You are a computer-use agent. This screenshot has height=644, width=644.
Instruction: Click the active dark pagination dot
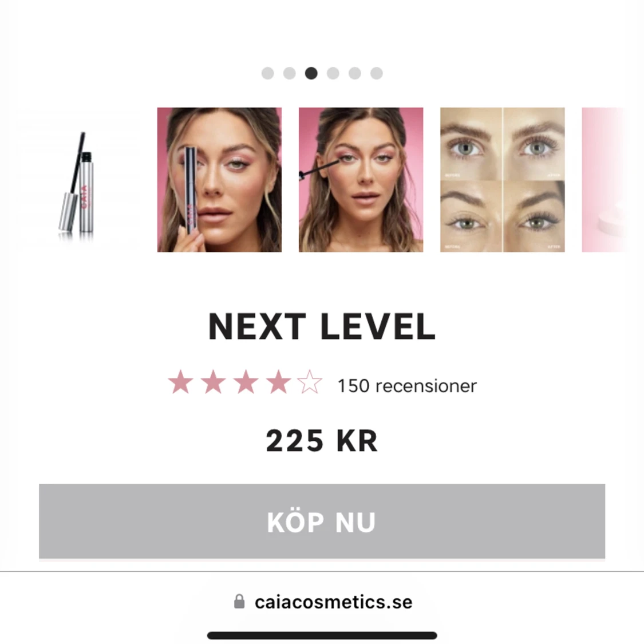[x=311, y=73]
